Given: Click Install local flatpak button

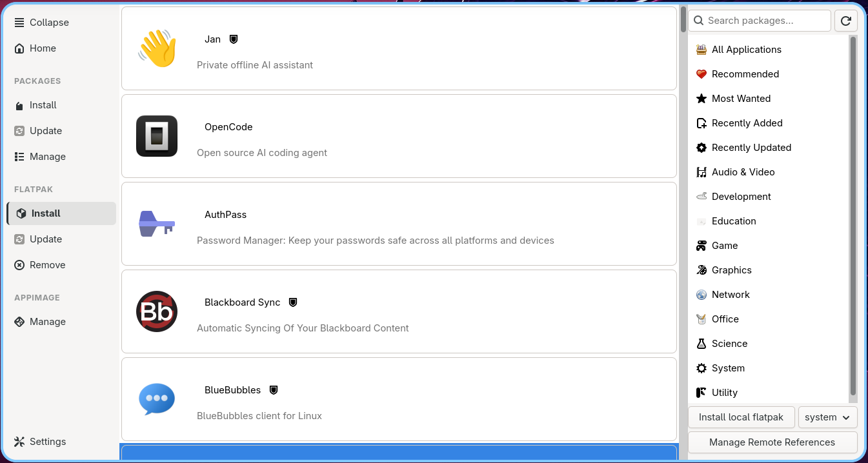Looking at the screenshot, I should pyautogui.click(x=742, y=417).
